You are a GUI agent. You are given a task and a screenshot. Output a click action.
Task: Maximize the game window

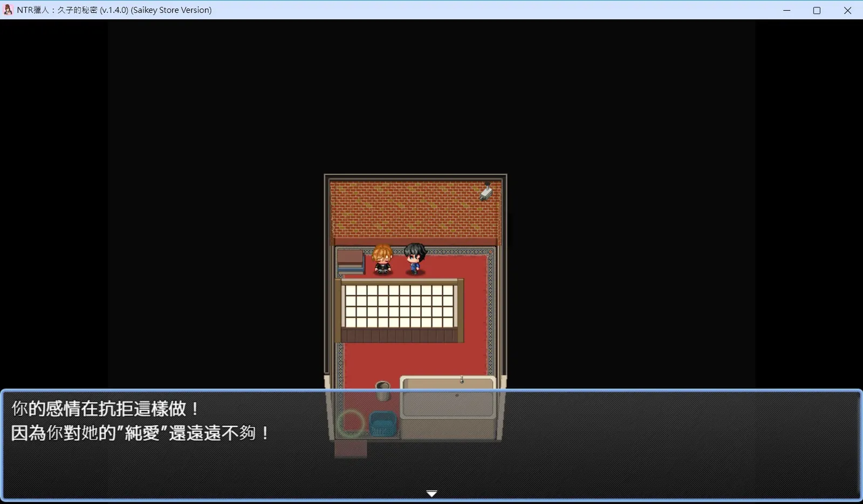coord(817,10)
